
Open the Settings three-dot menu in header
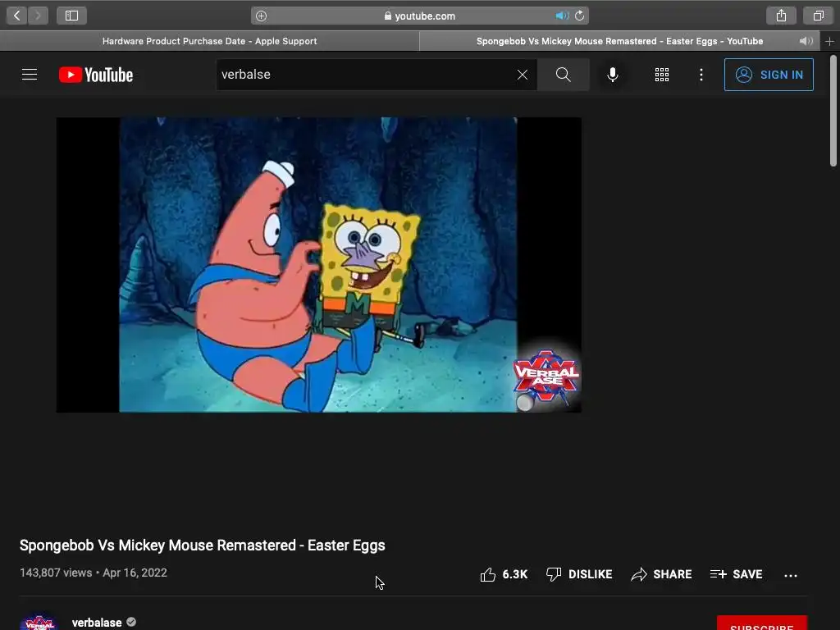coord(701,75)
